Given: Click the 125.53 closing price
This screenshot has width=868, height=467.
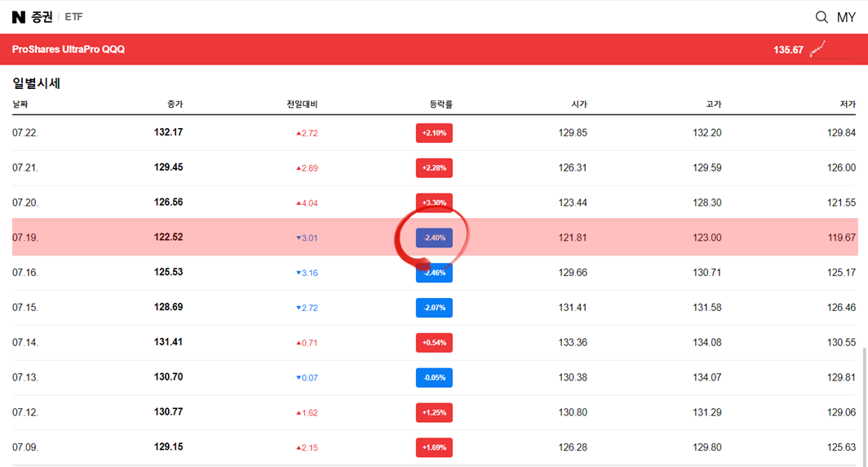Looking at the screenshot, I should click(x=168, y=272).
